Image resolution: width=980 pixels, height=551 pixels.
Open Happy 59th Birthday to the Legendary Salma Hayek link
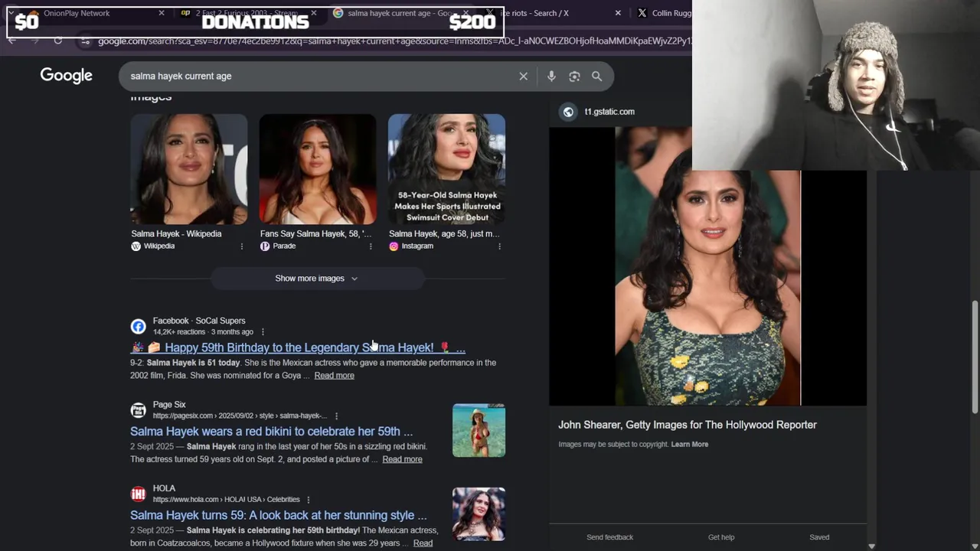click(x=298, y=347)
